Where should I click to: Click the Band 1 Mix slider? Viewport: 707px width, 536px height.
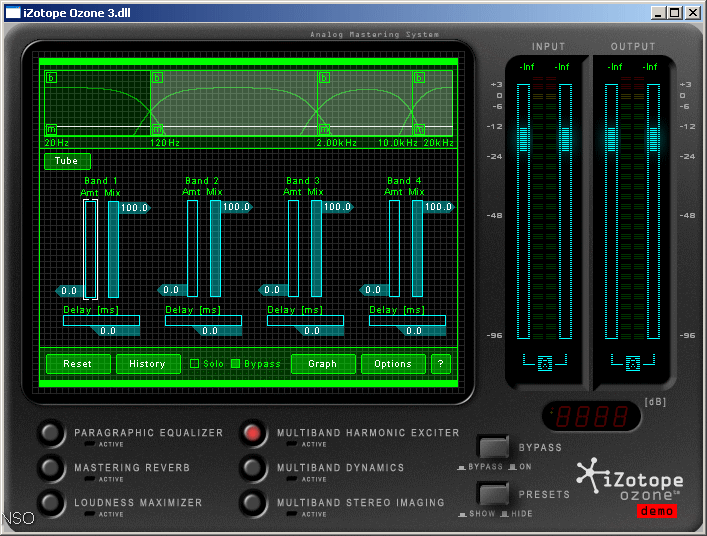pyautogui.click(x=114, y=249)
